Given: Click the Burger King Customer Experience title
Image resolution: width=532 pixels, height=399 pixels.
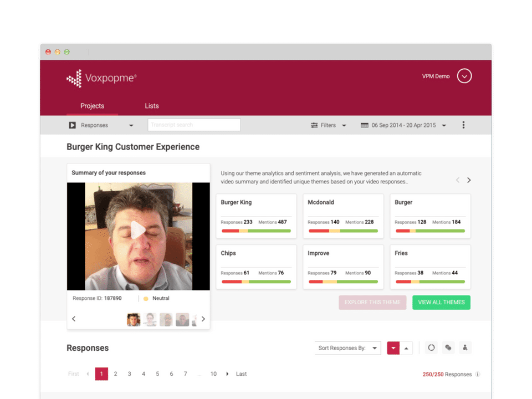Looking at the screenshot, I should (133, 147).
